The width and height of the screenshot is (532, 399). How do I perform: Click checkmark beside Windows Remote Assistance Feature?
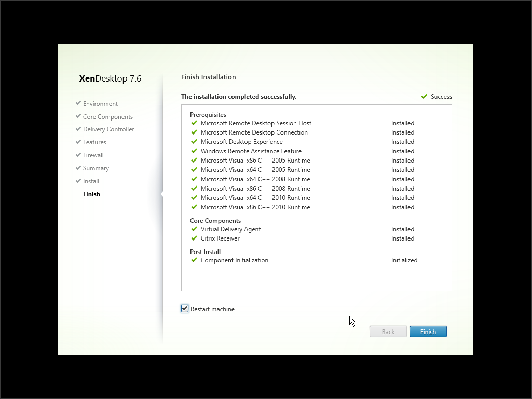coord(194,151)
